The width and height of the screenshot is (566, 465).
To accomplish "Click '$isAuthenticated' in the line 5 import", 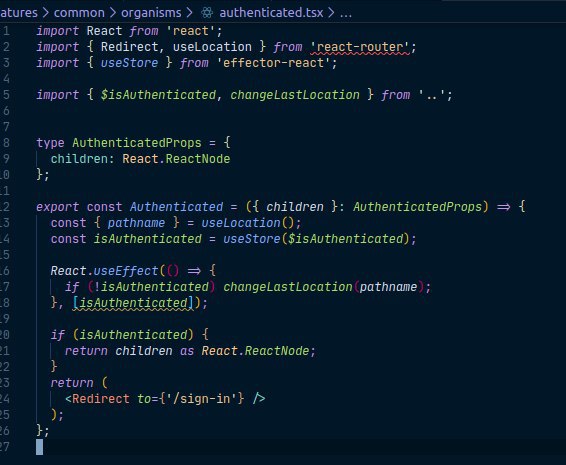I will pyautogui.click(x=158, y=95).
